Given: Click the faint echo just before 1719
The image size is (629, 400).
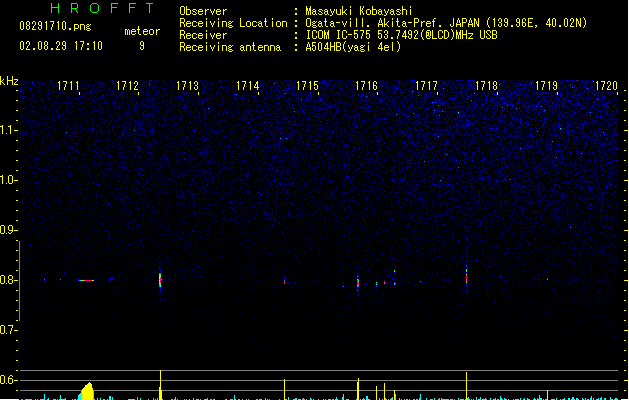Looking at the screenshot, I should [x=548, y=279].
